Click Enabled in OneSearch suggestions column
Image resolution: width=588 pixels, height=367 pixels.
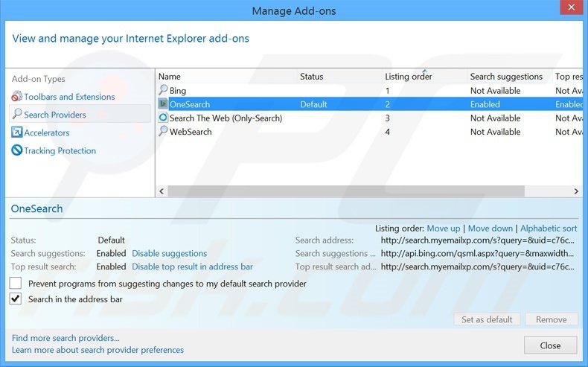pyautogui.click(x=485, y=104)
